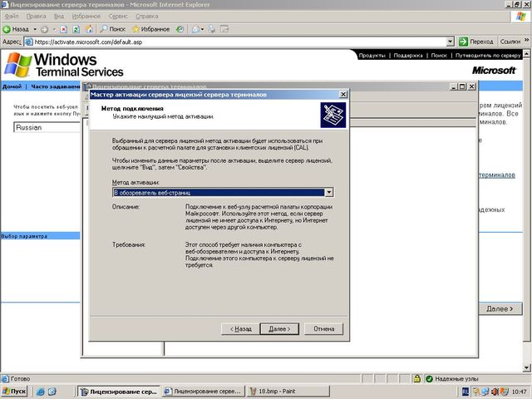The width and height of the screenshot is (532, 399).
Task: Click the Print icon in IE toolbar
Action: (x=212, y=29)
